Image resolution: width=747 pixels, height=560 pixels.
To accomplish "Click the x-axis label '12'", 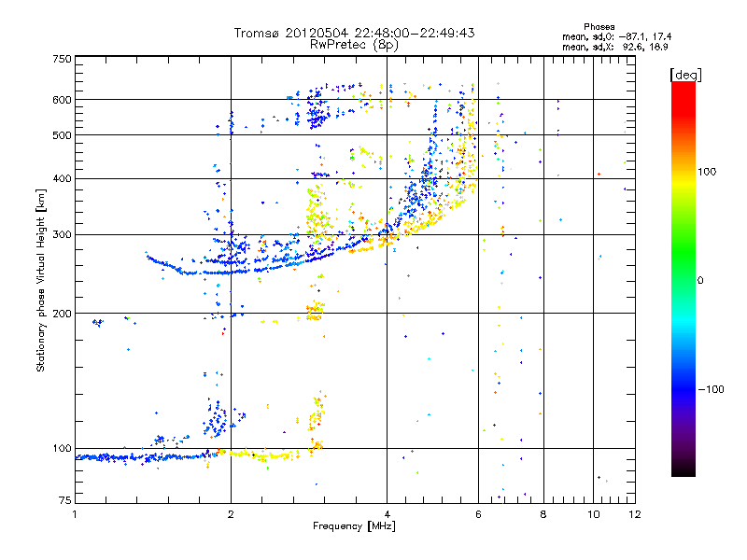I will pyautogui.click(x=635, y=514).
